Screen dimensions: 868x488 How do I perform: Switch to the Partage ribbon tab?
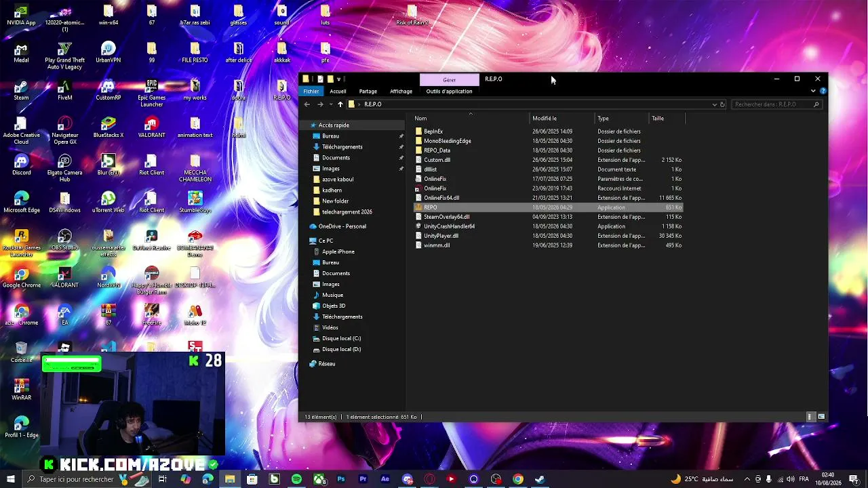point(368,91)
